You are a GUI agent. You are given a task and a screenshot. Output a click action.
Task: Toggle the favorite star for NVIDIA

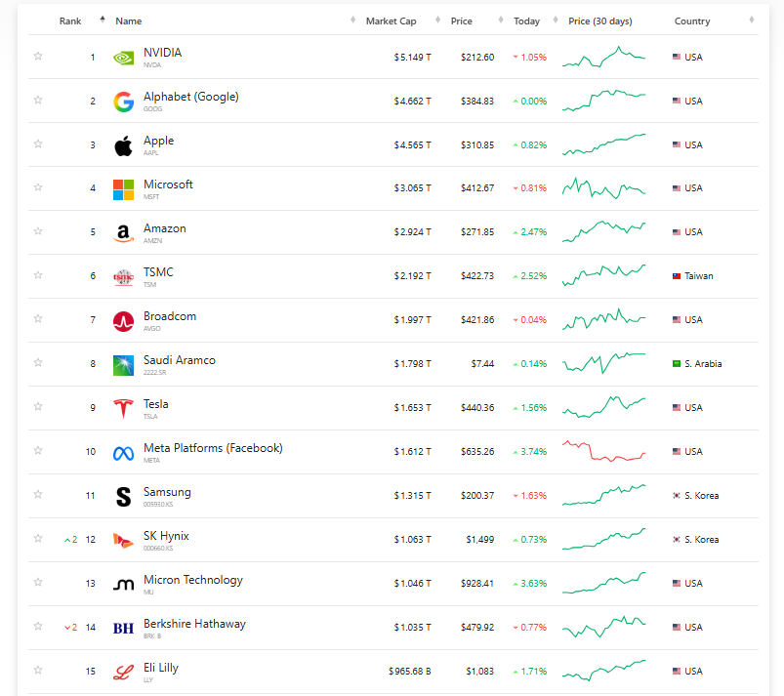(38, 56)
